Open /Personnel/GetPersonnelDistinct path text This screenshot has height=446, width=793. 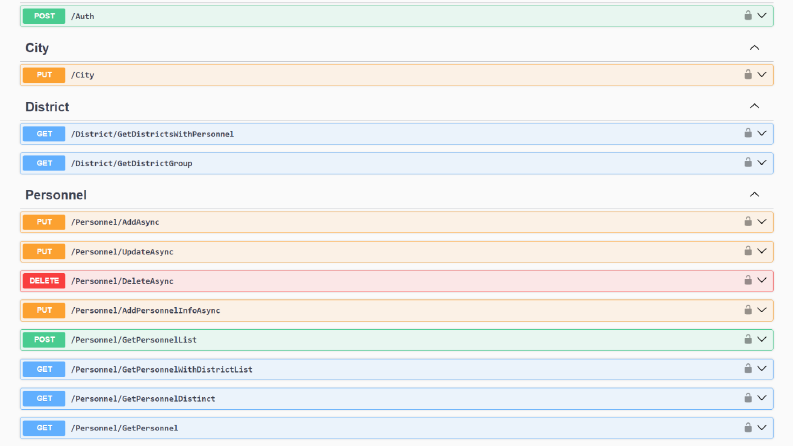[143, 398]
